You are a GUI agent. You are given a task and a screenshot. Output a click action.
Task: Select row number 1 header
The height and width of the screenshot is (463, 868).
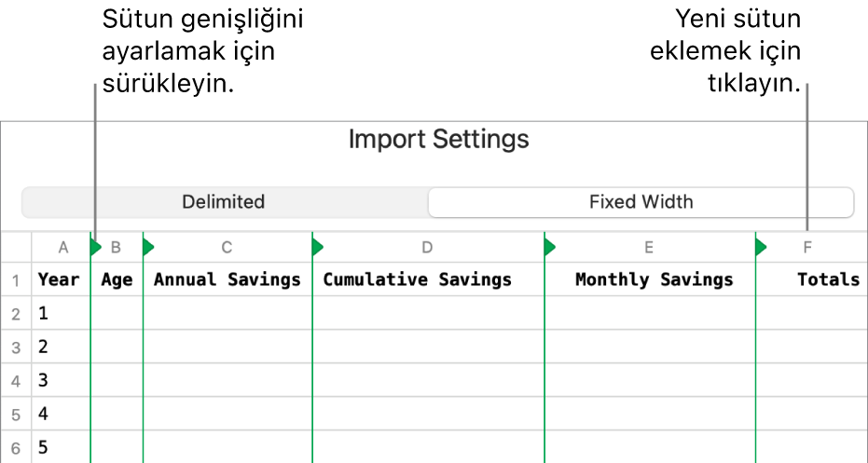click(16, 280)
